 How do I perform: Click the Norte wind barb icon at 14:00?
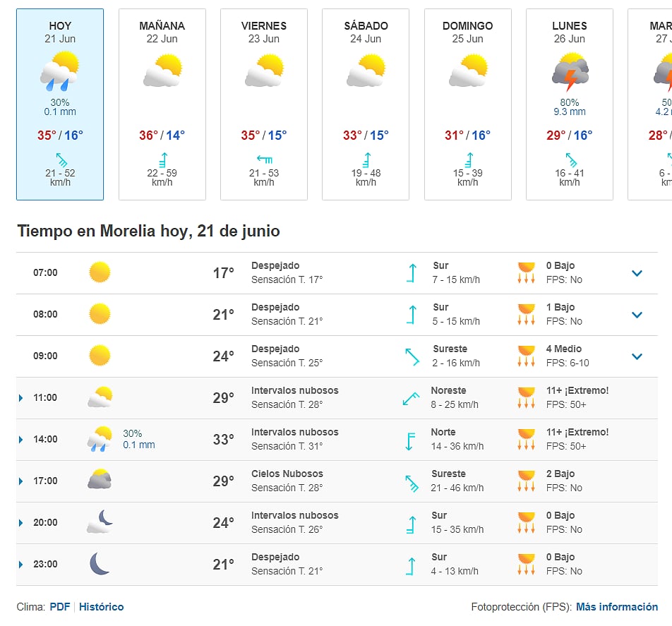click(411, 439)
